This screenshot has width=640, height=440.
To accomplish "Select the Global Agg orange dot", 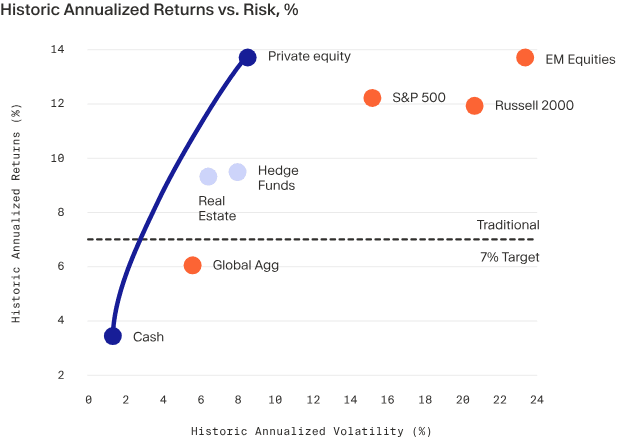I will 193,265.
